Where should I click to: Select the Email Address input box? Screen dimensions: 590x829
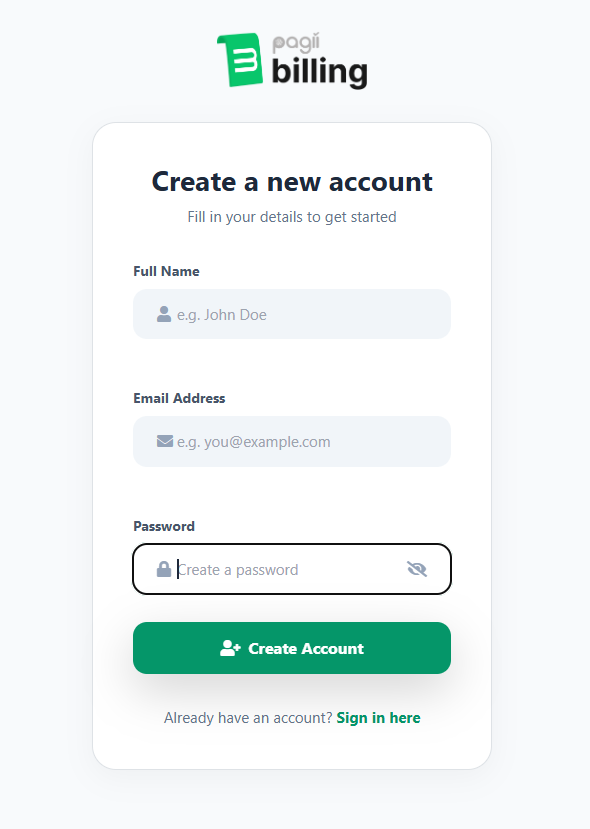click(291, 441)
